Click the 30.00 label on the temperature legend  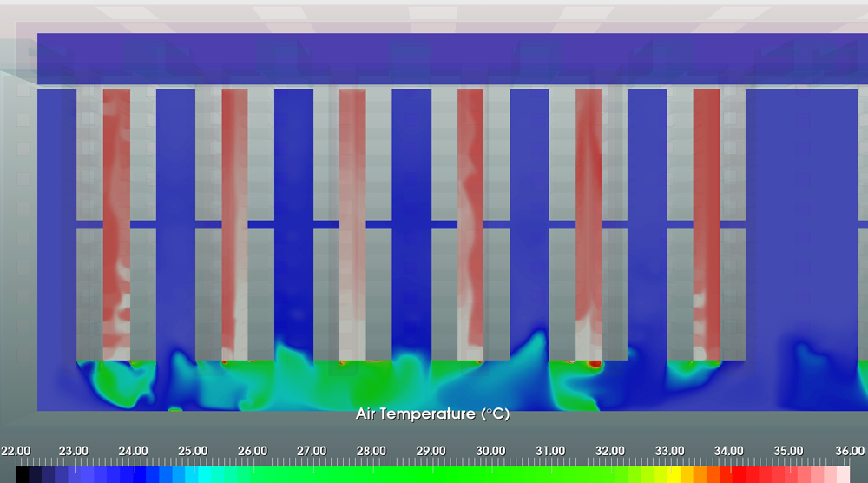pos(490,451)
